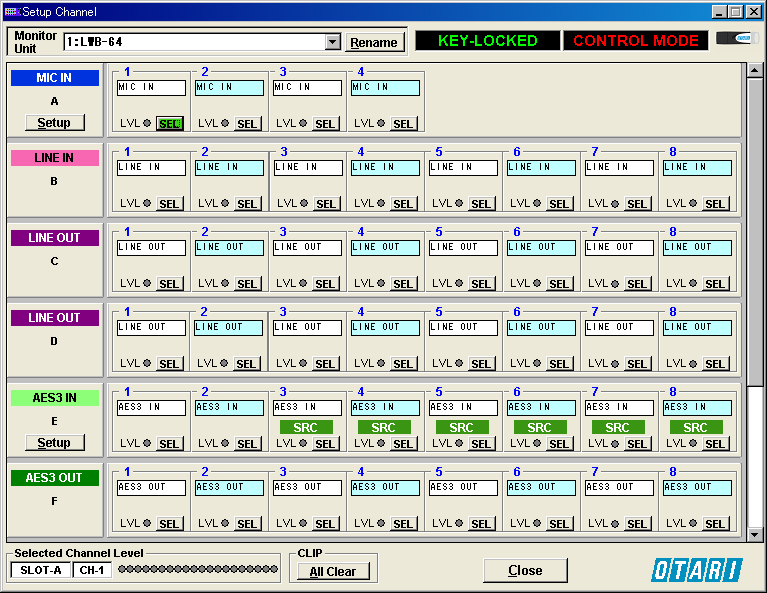Click MIC IN channel 2 name field
The height and width of the screenshot is (593, 767).
(x=229, y=88)
